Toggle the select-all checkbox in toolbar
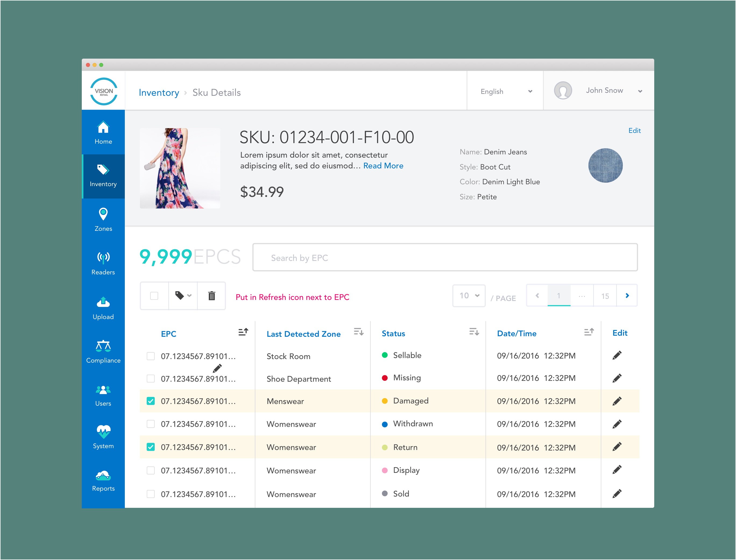This screenshot has height=560, width=736. (154, 296)
